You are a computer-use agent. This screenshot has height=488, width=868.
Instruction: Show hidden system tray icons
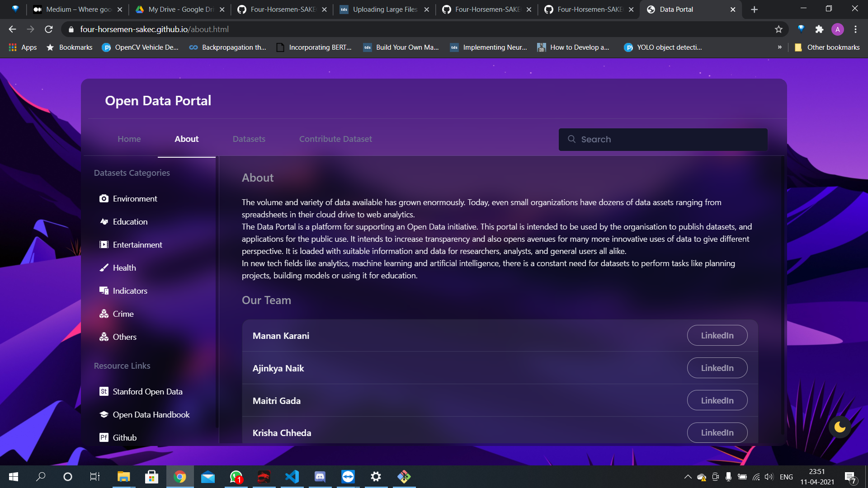tap(688, 477)
